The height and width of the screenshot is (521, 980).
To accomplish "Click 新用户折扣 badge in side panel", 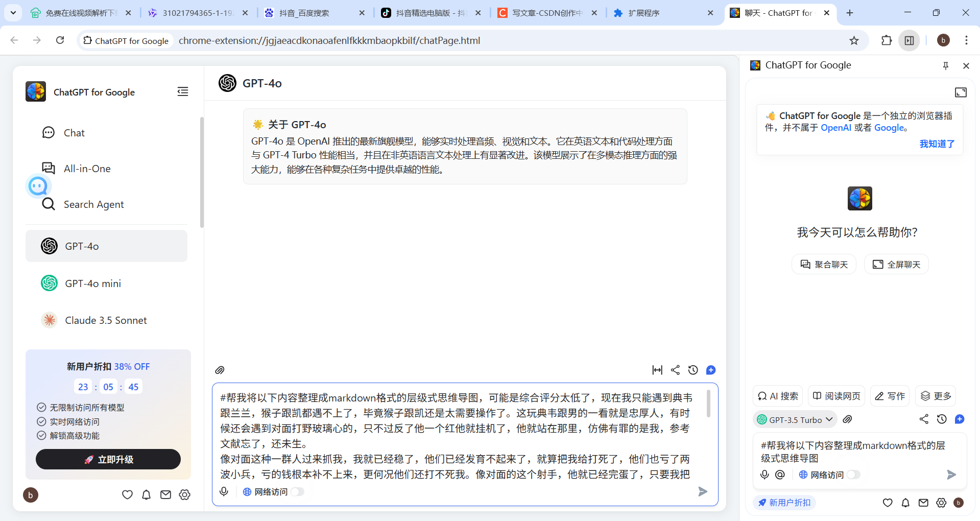I will tap(784, 503).
